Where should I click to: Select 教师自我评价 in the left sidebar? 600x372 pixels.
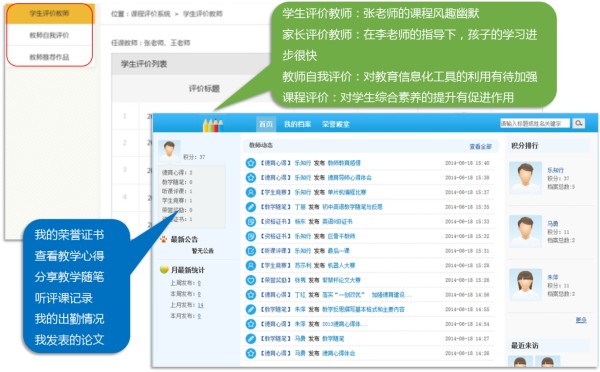pos(49,35)
